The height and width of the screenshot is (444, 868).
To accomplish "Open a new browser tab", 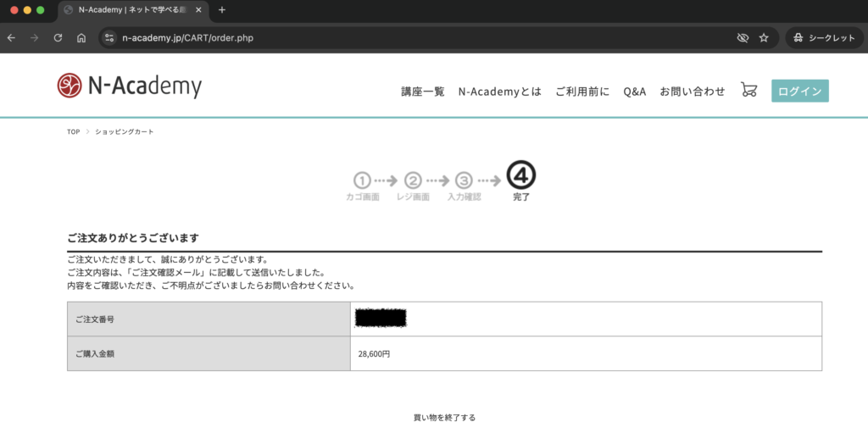I will click(x=222, y=10).
